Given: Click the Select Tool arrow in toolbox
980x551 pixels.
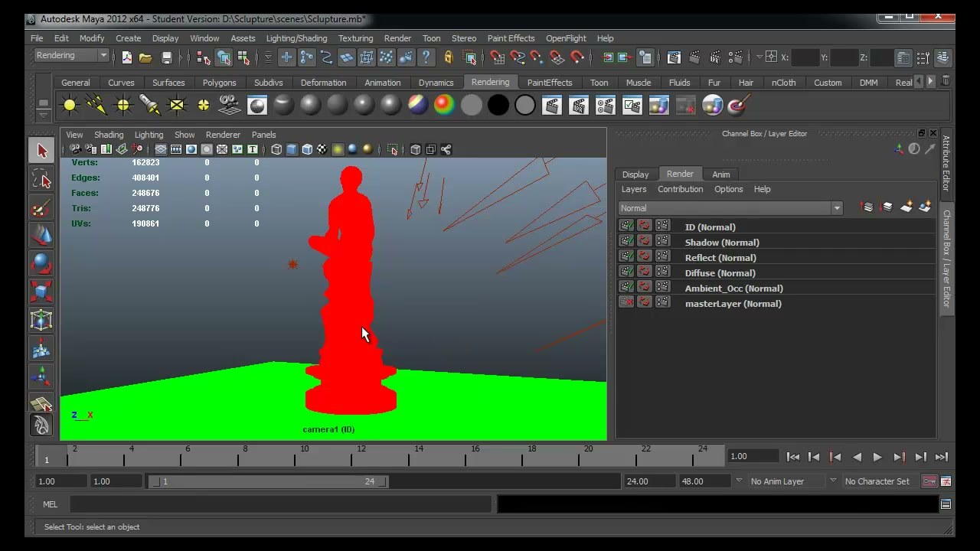Looking at the screenshot, I should [x=41, y=151].
